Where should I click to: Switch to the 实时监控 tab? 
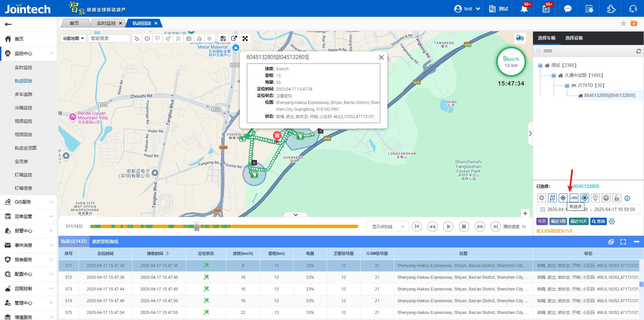[106, 23]
